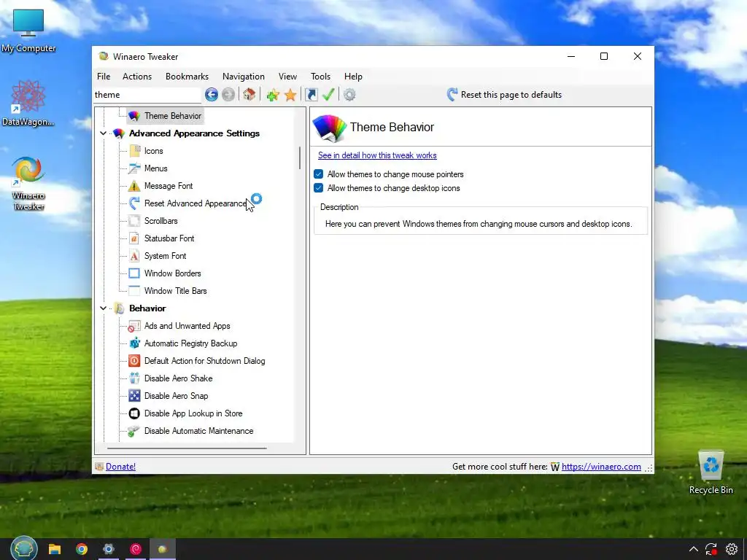Show hidden tray icons chevron
The height and width of the screenshot is (560, 747).
tap(694, 549)
